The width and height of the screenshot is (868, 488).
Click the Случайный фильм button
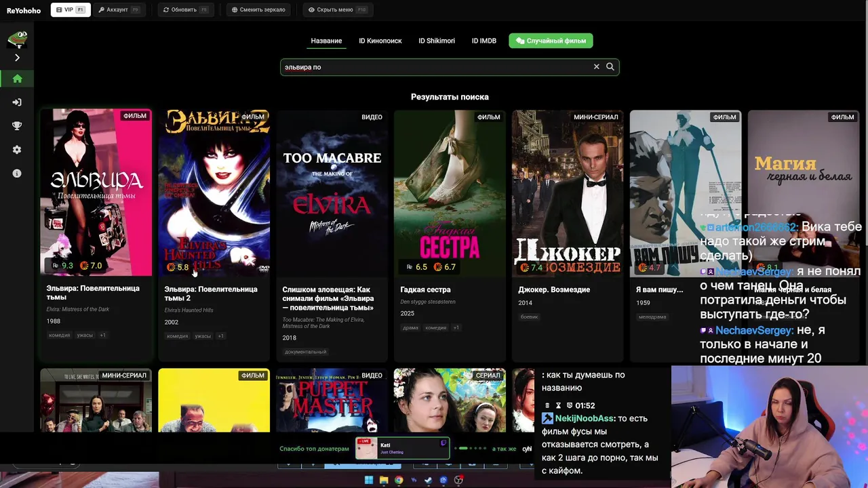(x=551, y=41)
